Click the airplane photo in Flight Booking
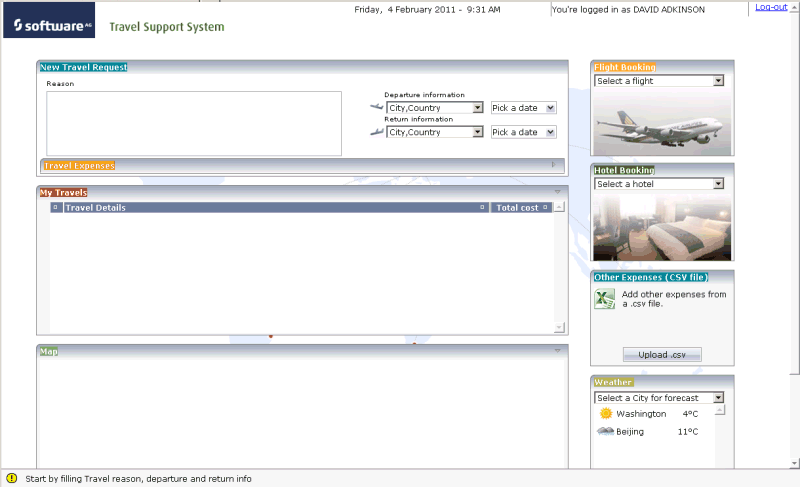This screenshot has width=800, height=487. pos(662,122)
